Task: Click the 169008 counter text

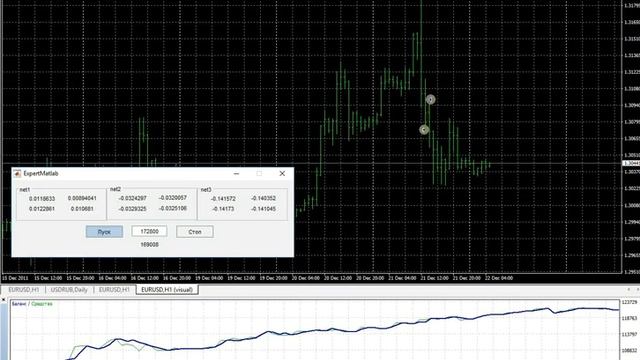Action: (x=149, y=244)
